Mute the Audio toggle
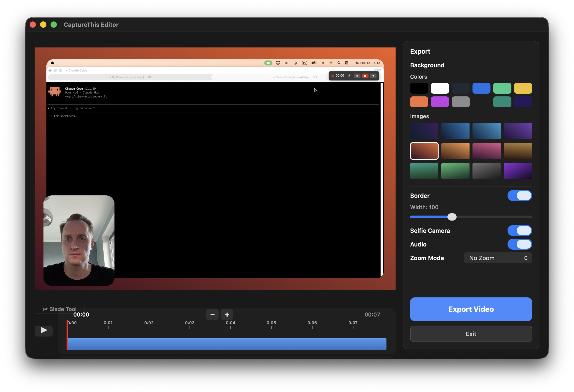 point(520,244)
